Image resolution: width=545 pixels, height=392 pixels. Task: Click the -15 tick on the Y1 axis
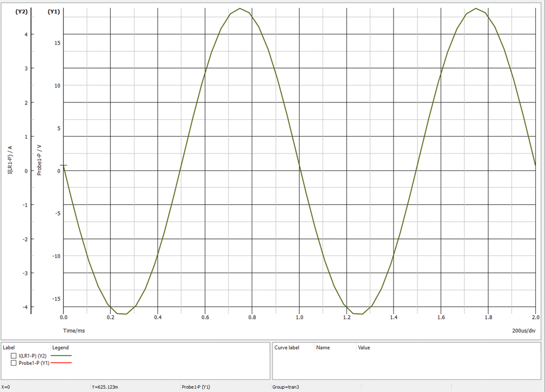(56, 299)
